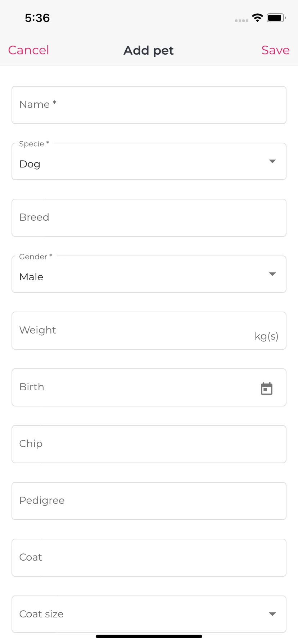Tap the battery indicator icon
The width and height of the screenshot is (298, 644).
click(276, 18)
